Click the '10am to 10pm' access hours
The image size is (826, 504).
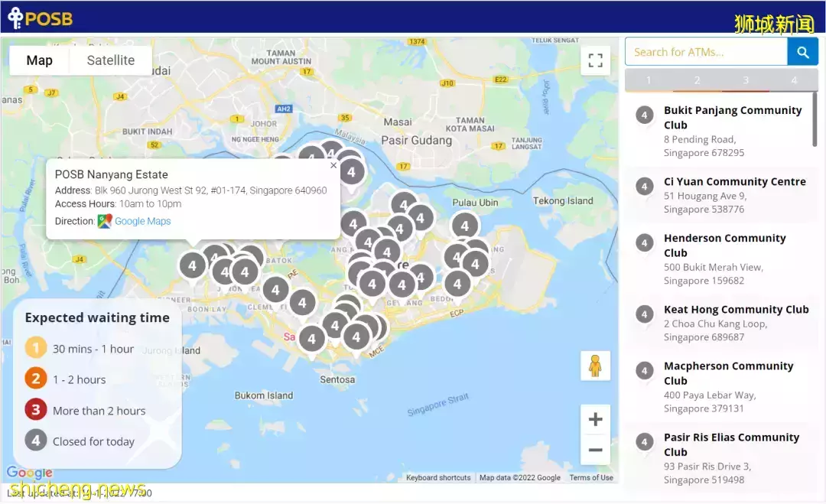(x=150, y=203)
